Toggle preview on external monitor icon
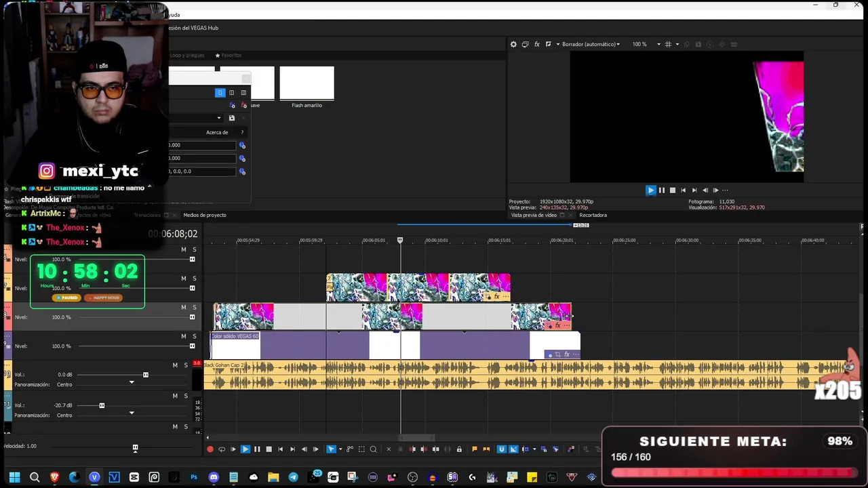The width and height of the screenshot is (868, 488). pos(525,44)
